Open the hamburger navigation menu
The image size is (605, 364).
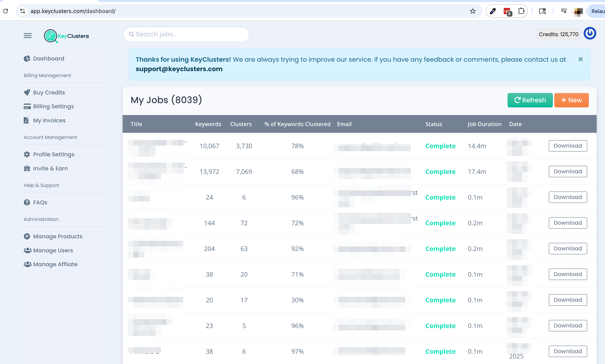point(28,36)
